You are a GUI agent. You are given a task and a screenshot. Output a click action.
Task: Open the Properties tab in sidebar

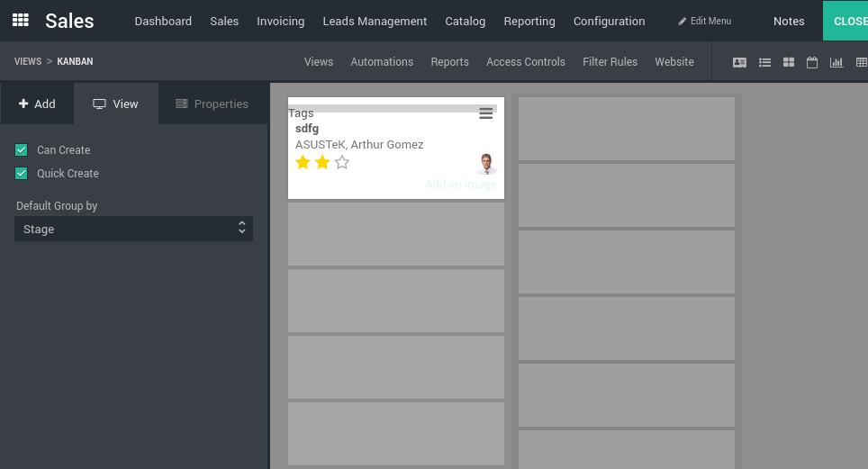click(212, 104)
